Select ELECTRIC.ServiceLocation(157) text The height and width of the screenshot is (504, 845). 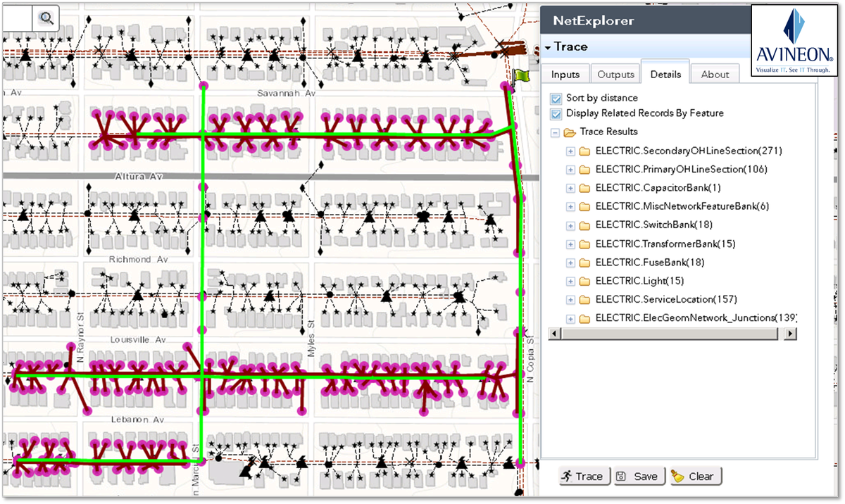[x=665, y=300]
